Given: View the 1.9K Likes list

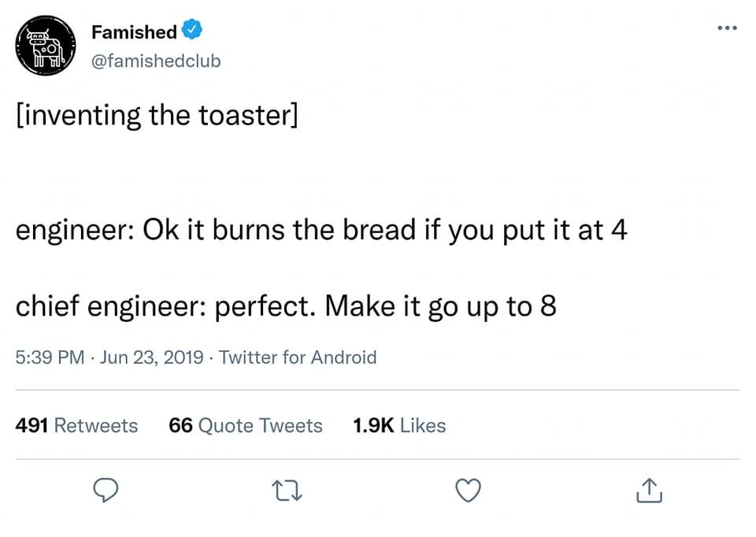Looking at the screenshot, I should 399,425.
